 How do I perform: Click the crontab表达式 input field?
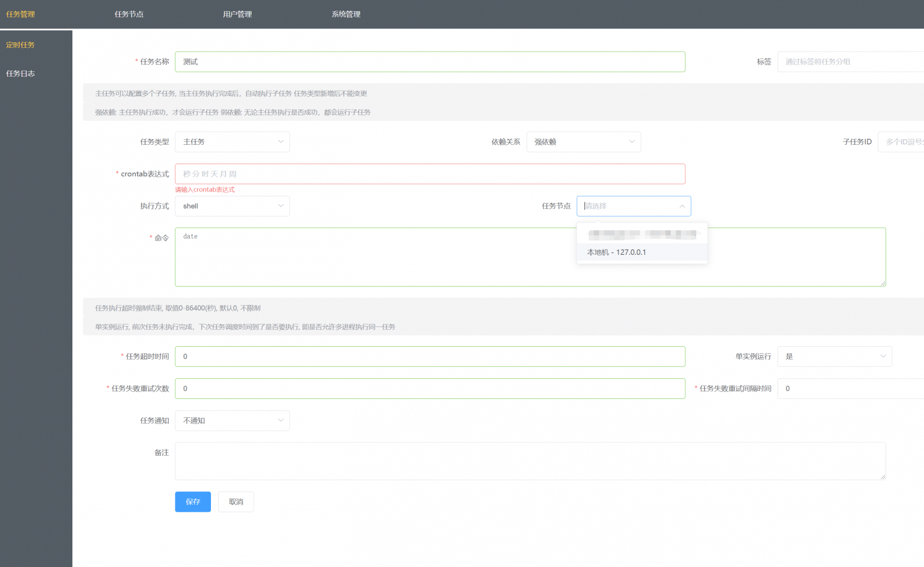[x=430, y=174]
